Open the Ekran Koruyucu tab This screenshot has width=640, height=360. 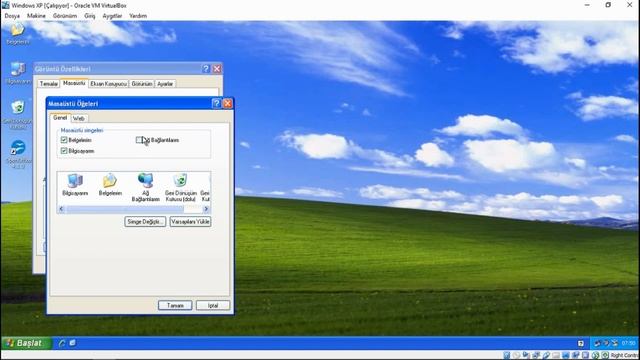(109, 84)
